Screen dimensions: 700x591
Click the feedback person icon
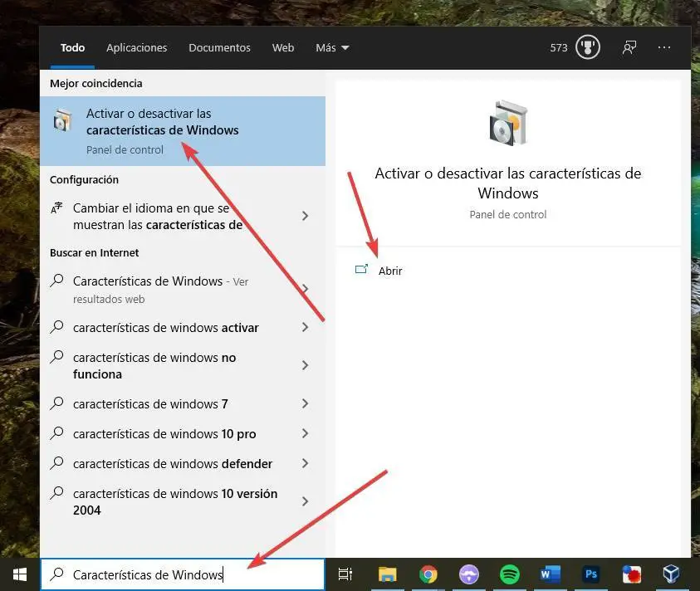point(629,47)
